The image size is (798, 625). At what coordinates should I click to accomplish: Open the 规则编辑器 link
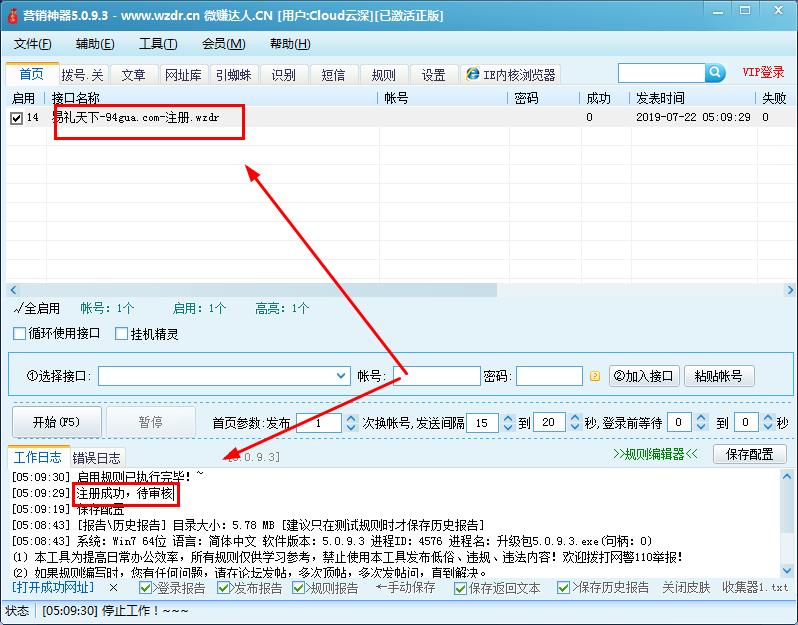[x=656, y=454]
